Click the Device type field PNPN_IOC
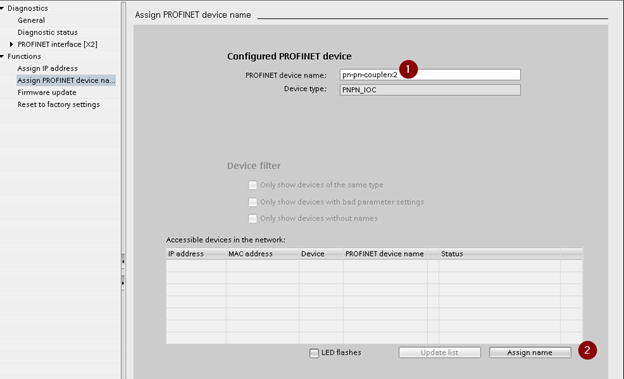624x379 pixels. click(430, 90)
